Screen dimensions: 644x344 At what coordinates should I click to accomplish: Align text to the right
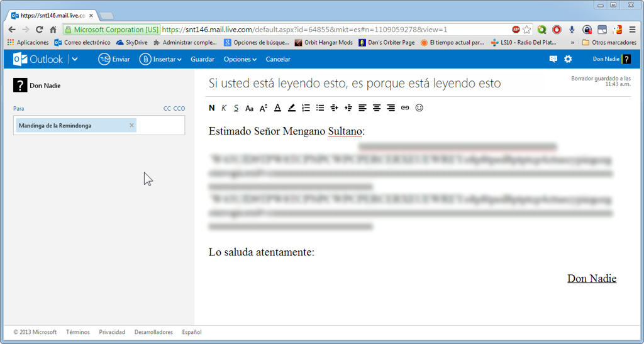click(391, 108)
